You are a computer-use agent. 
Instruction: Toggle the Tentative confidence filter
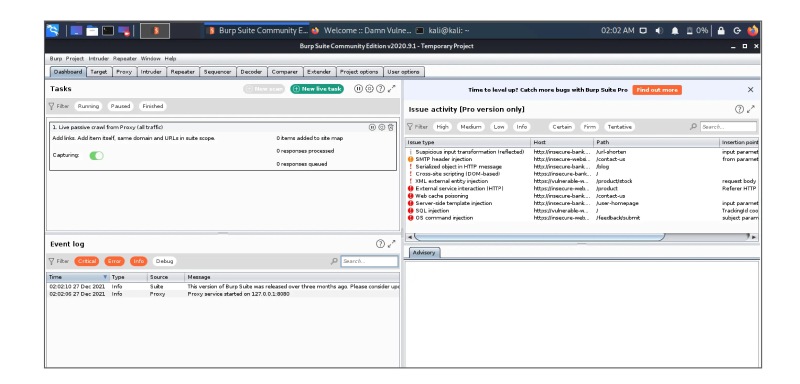tap(619, 126)
